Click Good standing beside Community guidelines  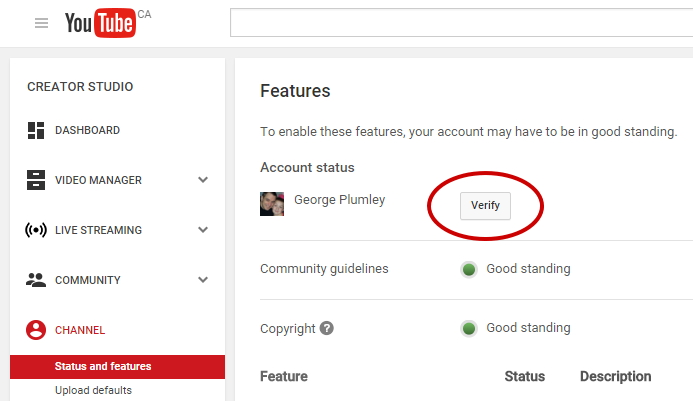[x=528, y=269]
